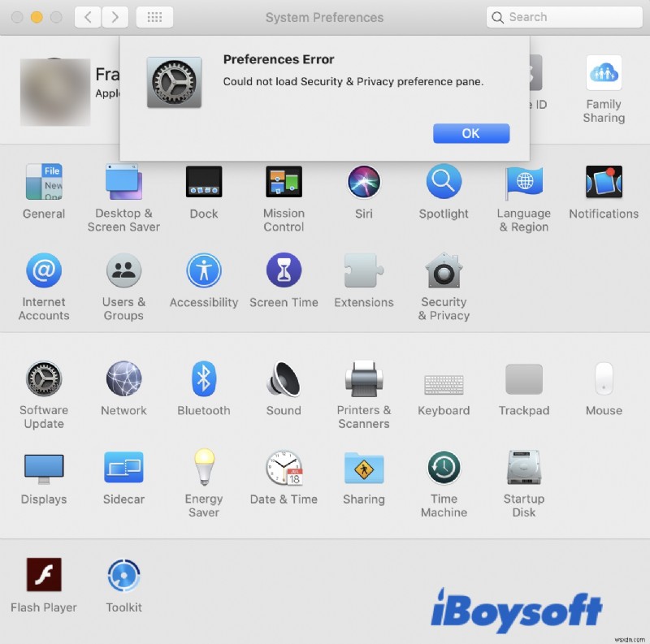Image resolution: width=650 pixels, height=644 pixels.
Task: Open Internet Accounts preferences
Action: pyautogui.click(x=43, y=269)
